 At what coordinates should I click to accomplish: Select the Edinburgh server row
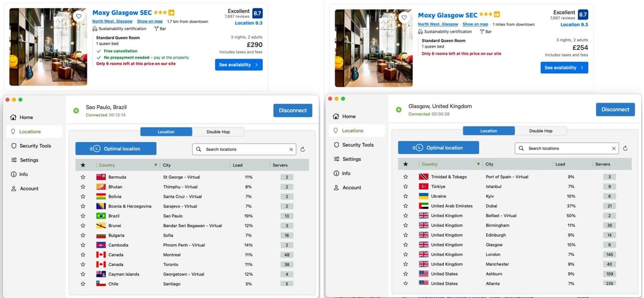(x=514, y=235)
